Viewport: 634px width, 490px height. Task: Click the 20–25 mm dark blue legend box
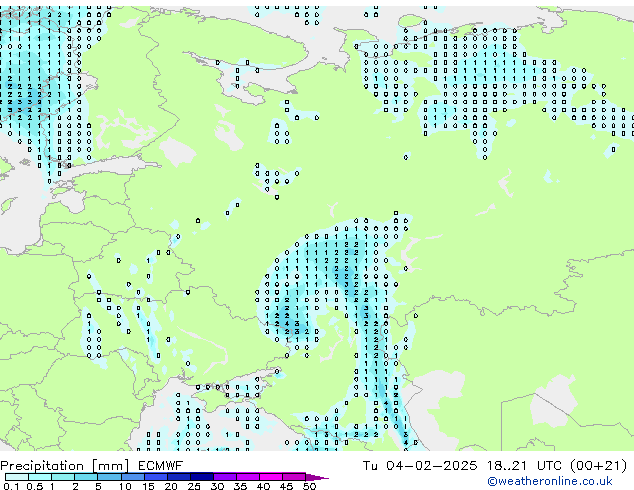click(x=179, y=477)
